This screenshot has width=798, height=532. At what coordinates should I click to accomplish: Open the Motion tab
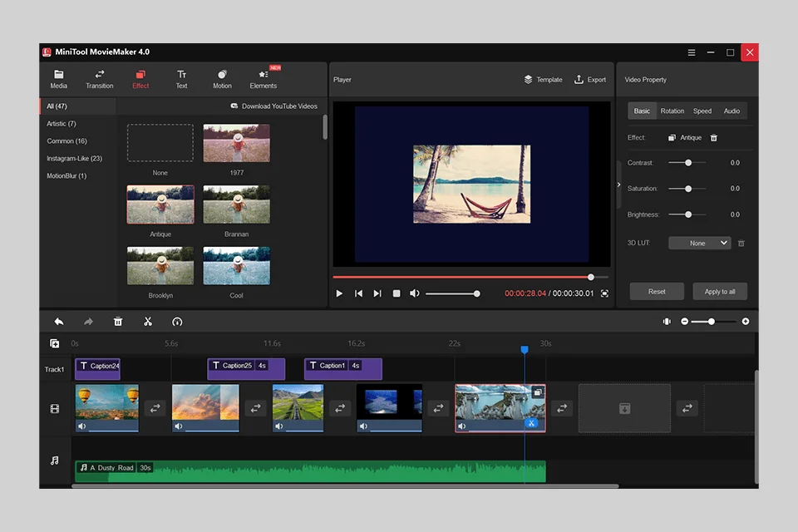click(x=222, y=80)
